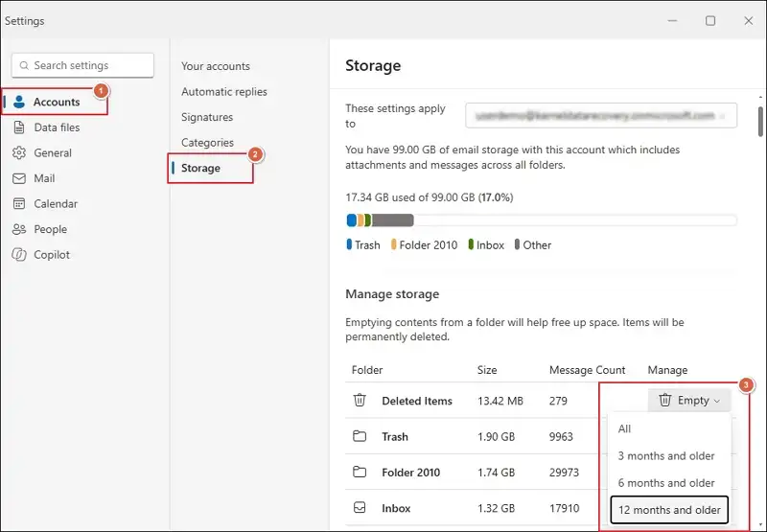Image resolution: width=767 pixels, height=532 pixels.
Task: Click the gray Other storage bar segment
Action: pyautogui.click(x=392, y=220)
